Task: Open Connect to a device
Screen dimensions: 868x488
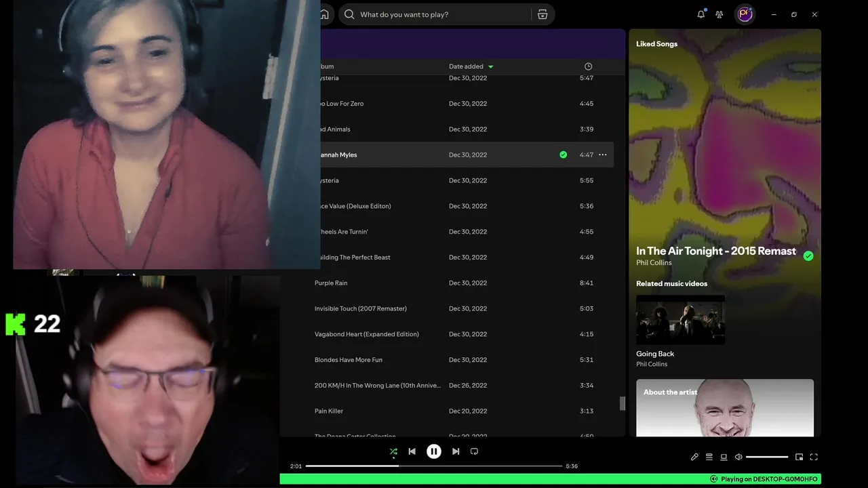Action: (724, 457)
